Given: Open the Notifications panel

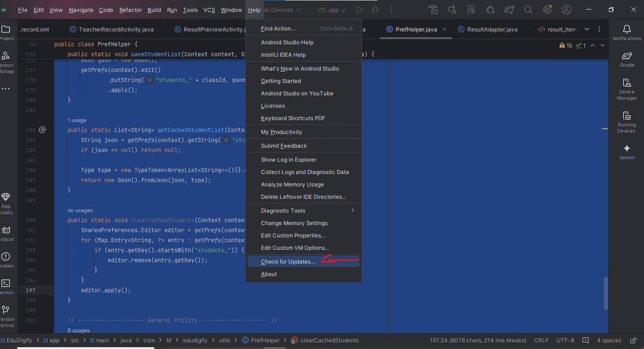Looking at the screenshot, I should coord(626,33).
